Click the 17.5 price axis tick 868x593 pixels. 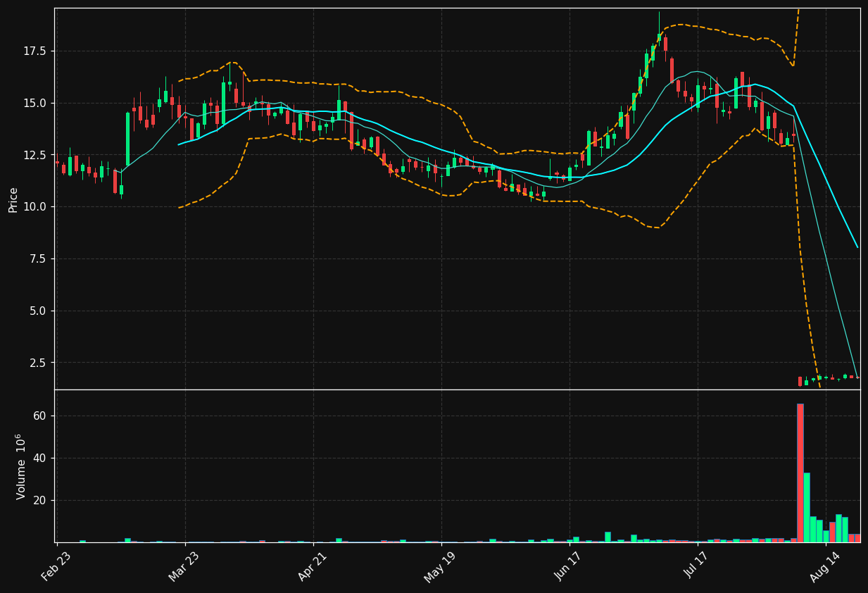(36, 51)
